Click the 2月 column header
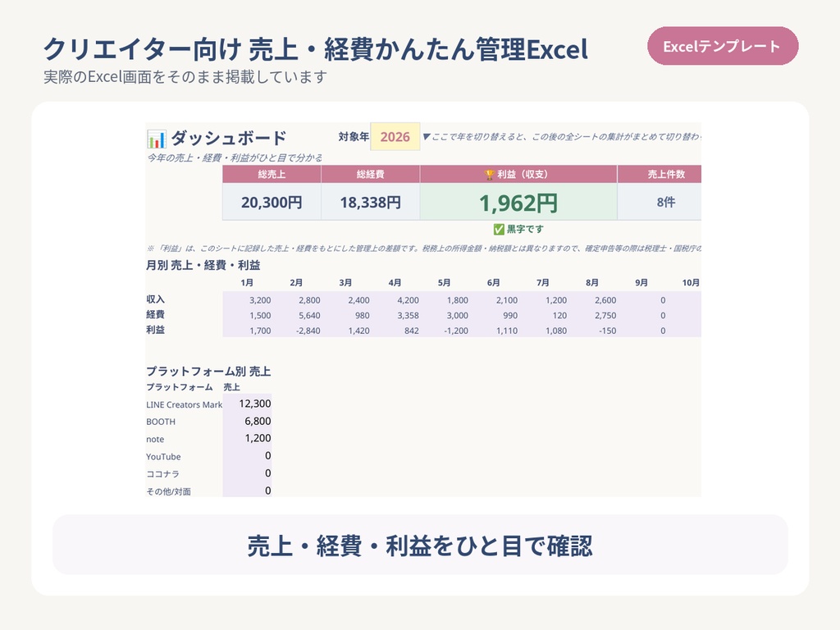This screenshot has width=840, height=630. coord(296,282)
